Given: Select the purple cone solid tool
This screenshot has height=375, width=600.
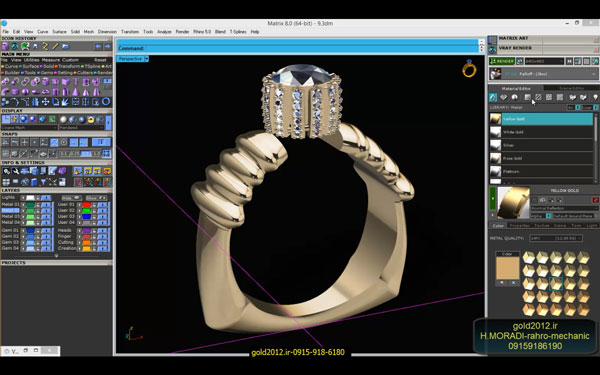Looking at the screenshot, I should pos(75,92).
